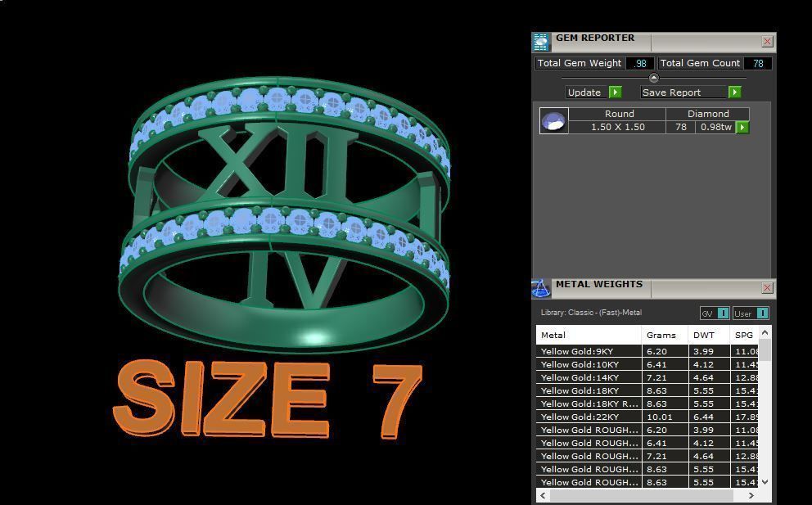Click the Library: Classic - (Fast)-Metal label
The width and height of the screenshot is (812, 505).
coord(591,313)
